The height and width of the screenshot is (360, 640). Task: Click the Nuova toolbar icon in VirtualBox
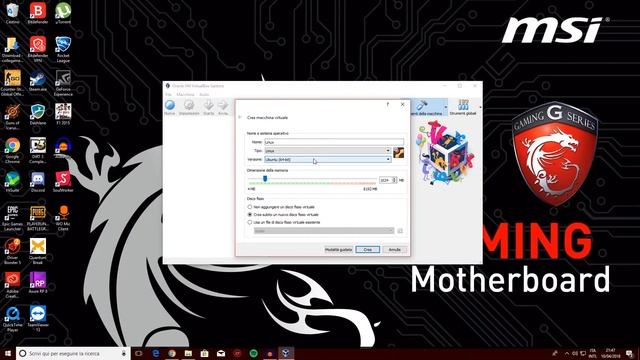(x=170, y=105)
